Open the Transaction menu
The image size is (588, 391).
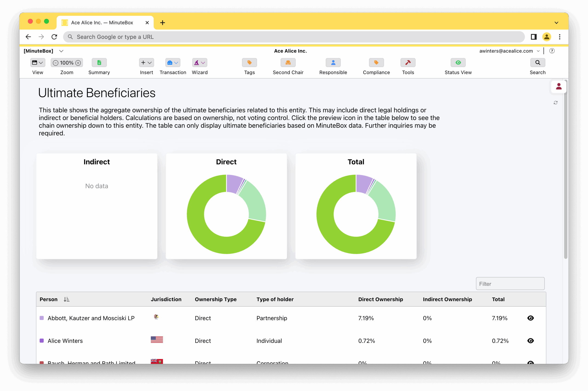pos(173,63)
